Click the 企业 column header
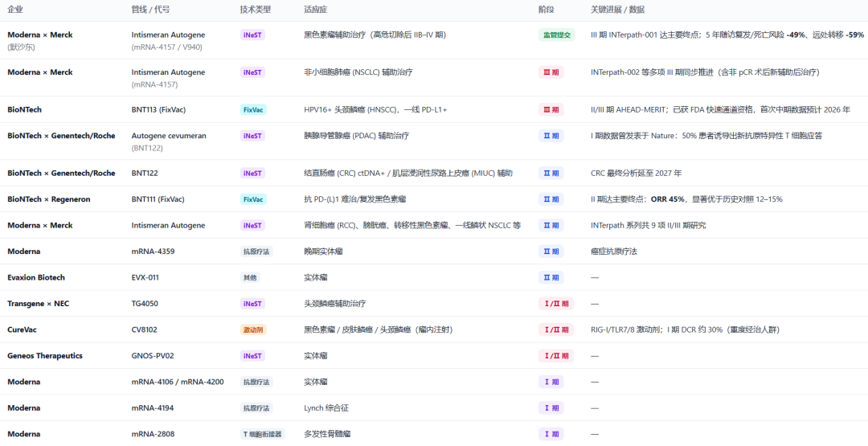Image resolution: width=868 pixels, height=446 pixels. pyautogui.click(x=15, y=10)
